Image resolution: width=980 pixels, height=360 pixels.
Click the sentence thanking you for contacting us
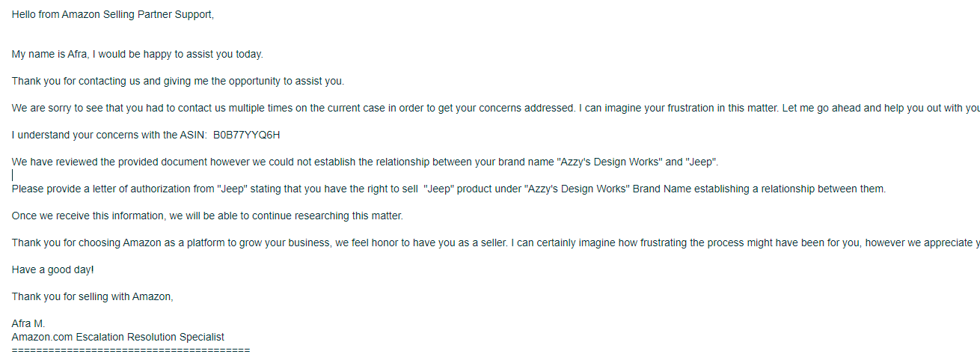pyautogui.click(x=178, y=82)
